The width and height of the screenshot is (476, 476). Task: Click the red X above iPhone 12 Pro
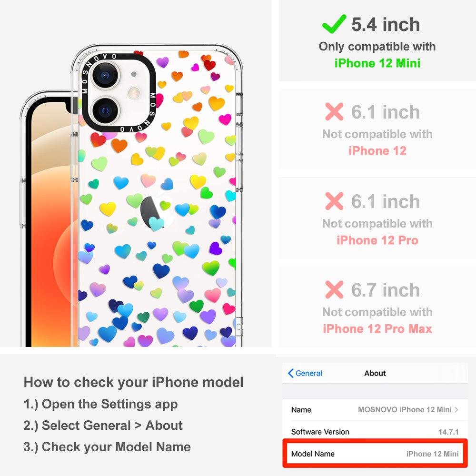[334, 201]
